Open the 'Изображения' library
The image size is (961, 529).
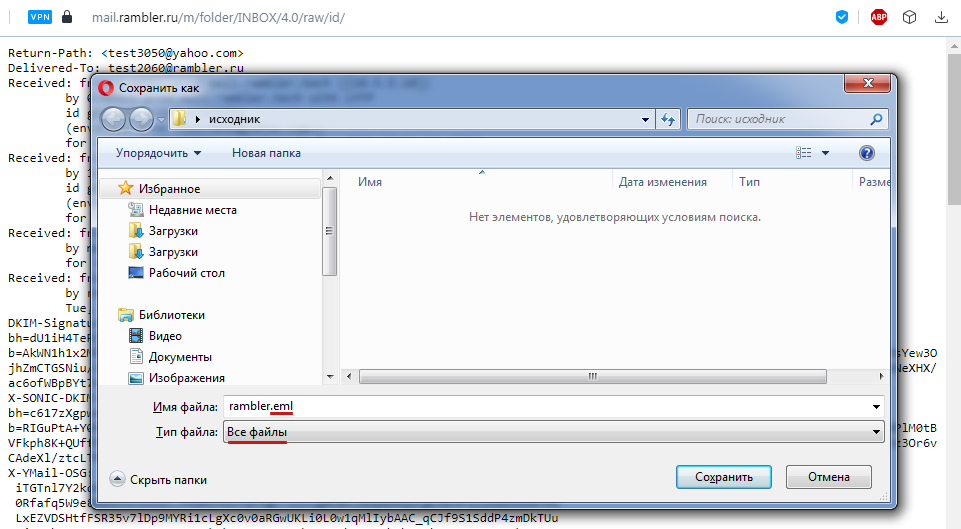pos(187,378)
